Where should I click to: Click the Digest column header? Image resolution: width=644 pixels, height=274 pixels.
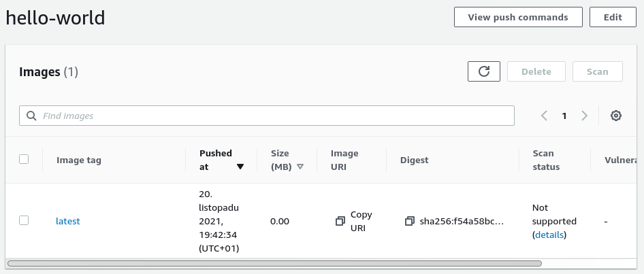click(415, 160)
